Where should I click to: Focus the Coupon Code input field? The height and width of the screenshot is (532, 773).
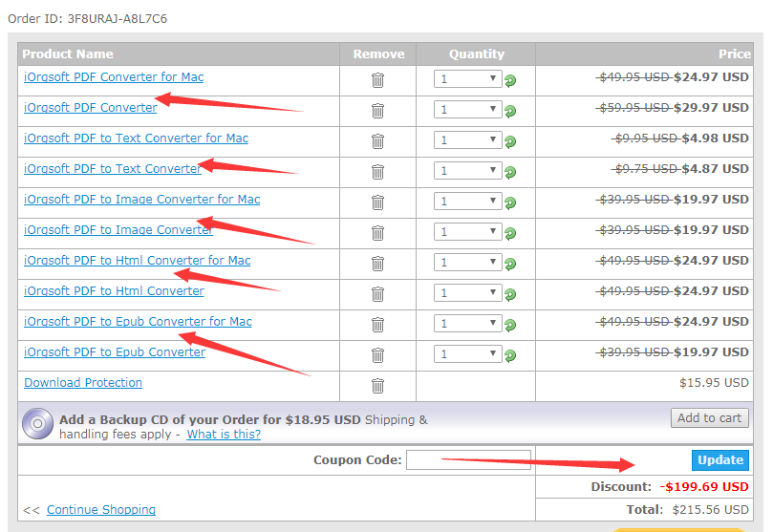468,459
